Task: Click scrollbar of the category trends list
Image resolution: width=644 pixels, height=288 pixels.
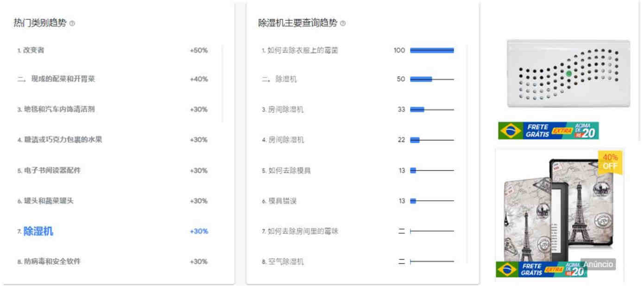Action: pos(223,83)
